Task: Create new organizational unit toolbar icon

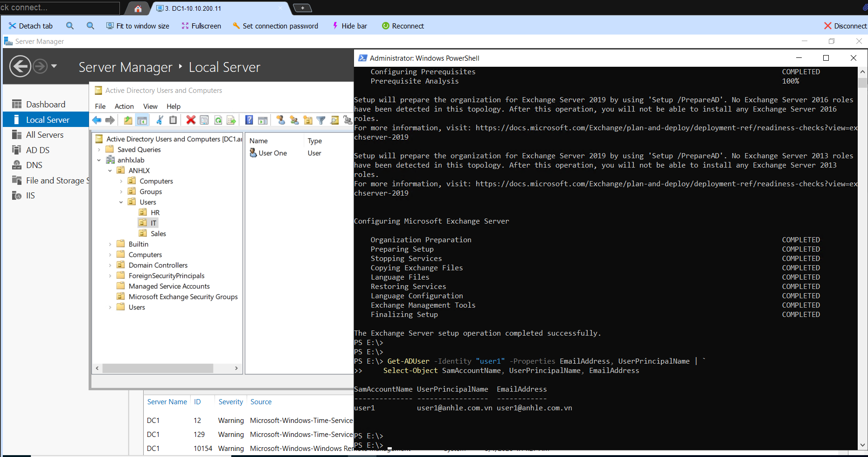Action: (307, 120)
